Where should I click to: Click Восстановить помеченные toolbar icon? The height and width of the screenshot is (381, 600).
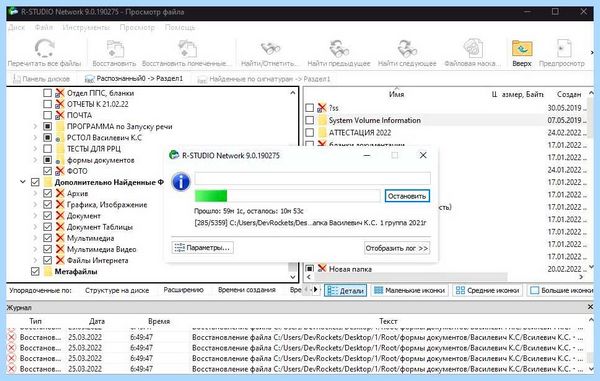188,49
